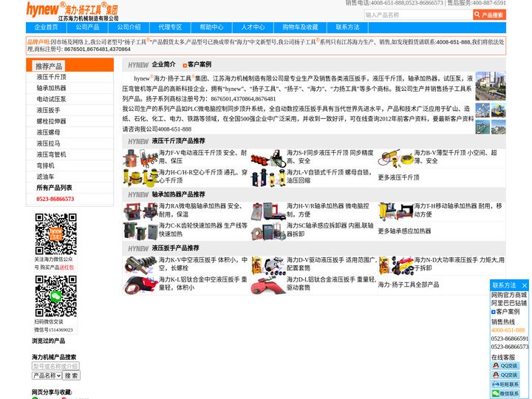The width and height of the screenshot is (532, 399).
Task: Click the red 0523-86866573 phone number in the sidebar
Action: click(55, 199)
